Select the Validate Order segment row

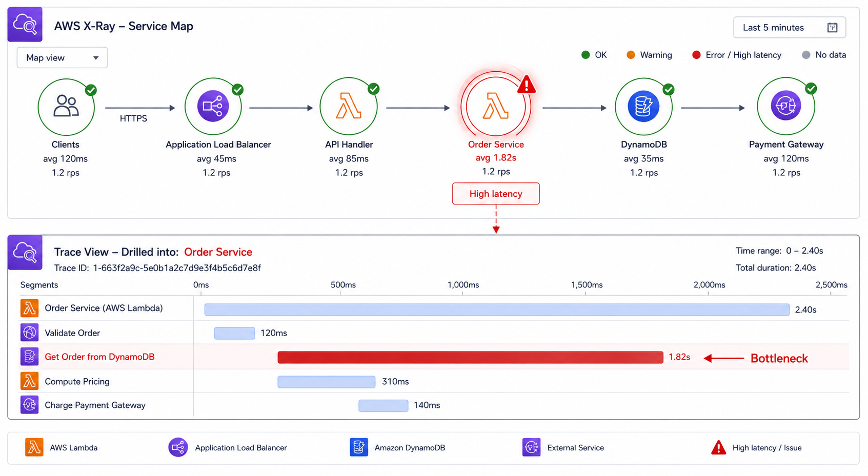434,333
